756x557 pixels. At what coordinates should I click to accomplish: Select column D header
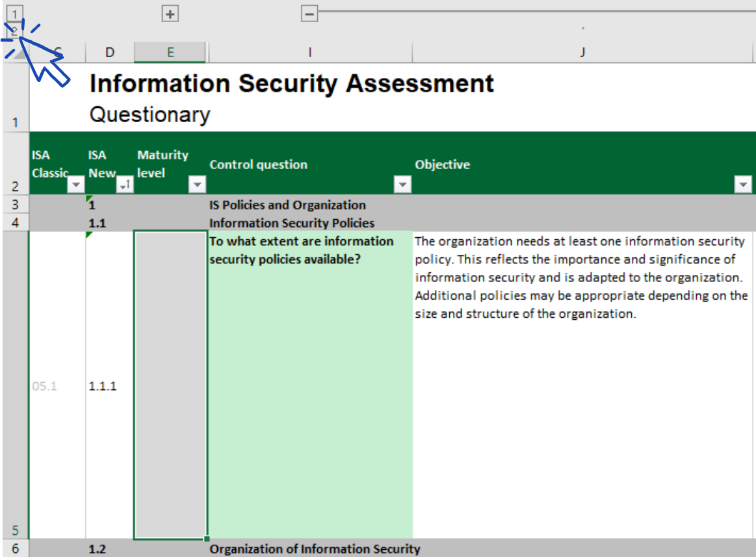point(110,53)
